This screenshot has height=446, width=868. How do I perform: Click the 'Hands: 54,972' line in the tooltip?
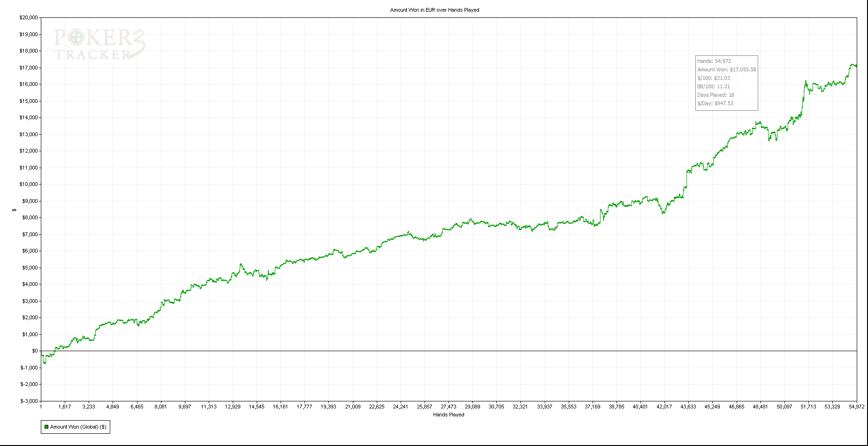coord(714,61)
